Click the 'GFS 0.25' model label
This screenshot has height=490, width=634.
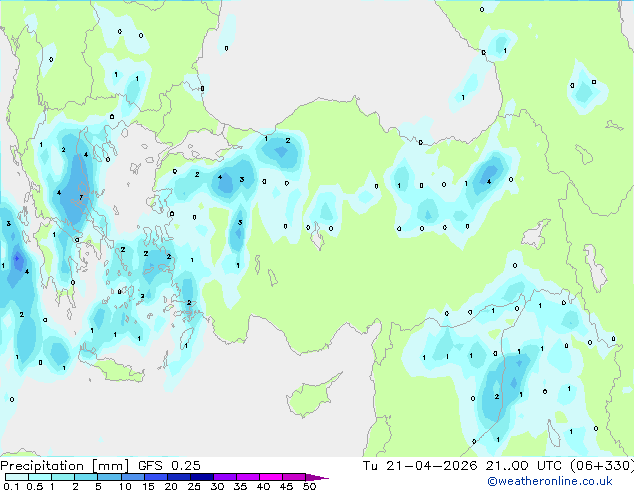[x=169, y=466]
